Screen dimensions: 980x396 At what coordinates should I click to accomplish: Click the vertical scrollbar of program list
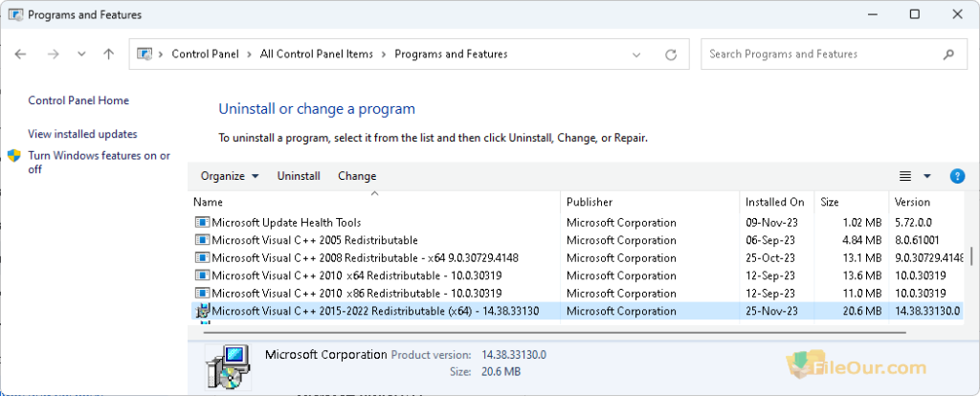click(970, 256)
